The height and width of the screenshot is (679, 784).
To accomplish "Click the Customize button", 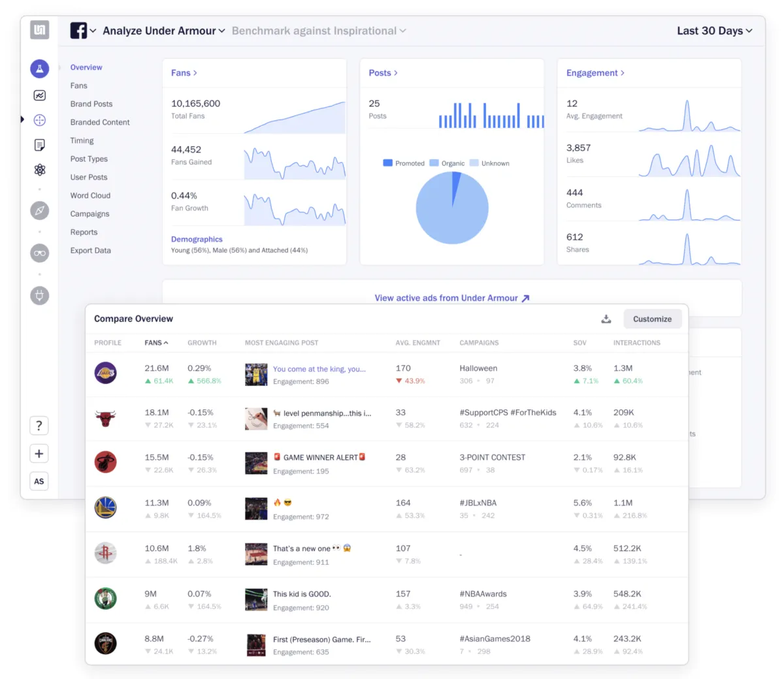I will tap(652, 319).
